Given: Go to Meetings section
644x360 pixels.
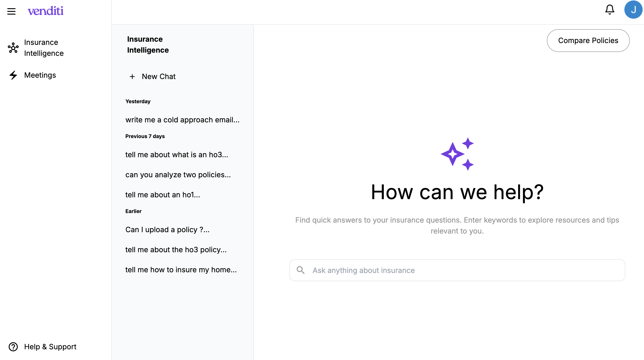Looking at the screenshot, I should (40, 75).
